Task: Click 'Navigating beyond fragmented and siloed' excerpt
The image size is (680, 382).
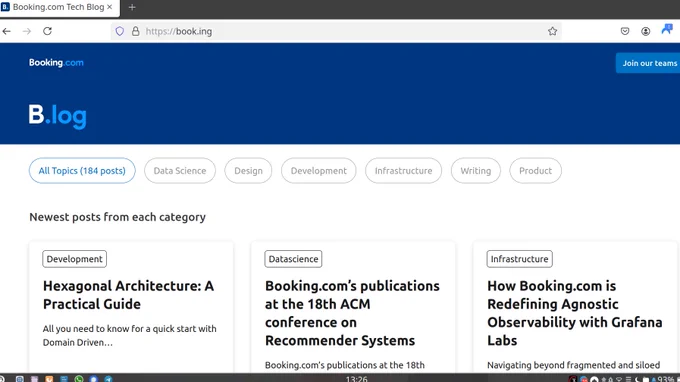Action: point(573,365)
